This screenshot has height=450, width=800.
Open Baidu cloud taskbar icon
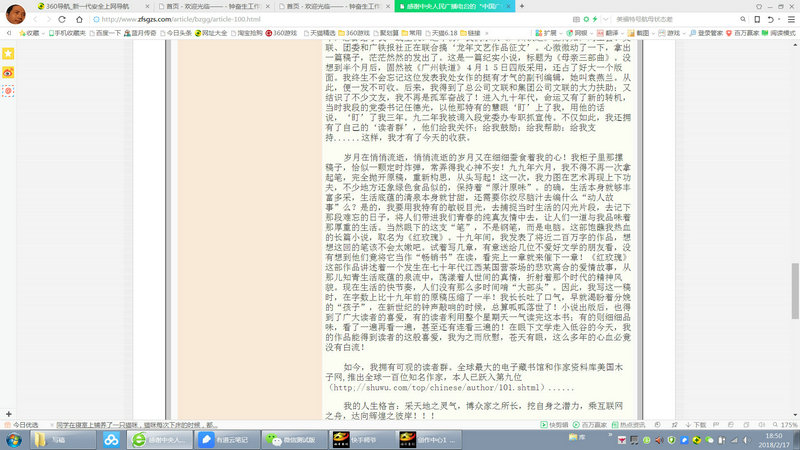coord(111,440)
